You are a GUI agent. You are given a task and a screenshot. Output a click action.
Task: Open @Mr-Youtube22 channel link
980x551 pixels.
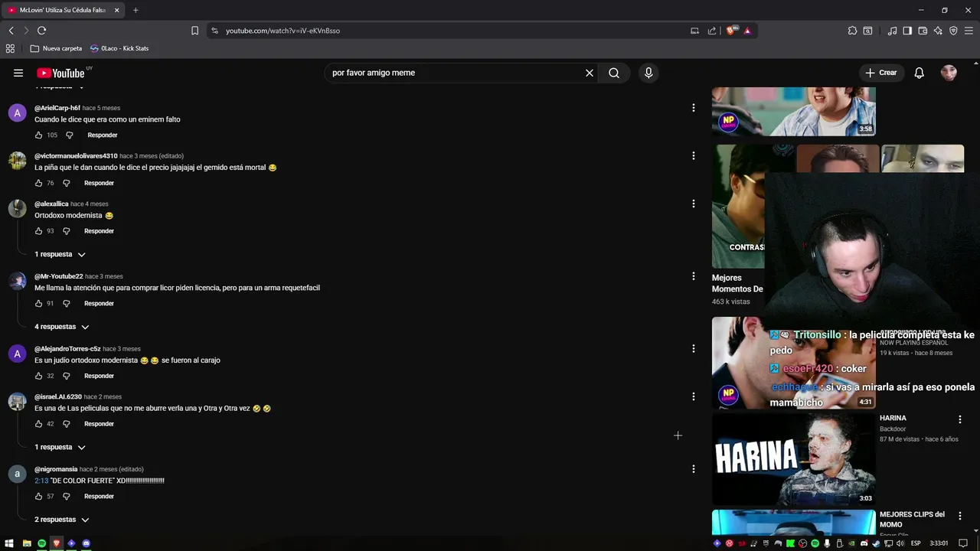tap(59, 276)
